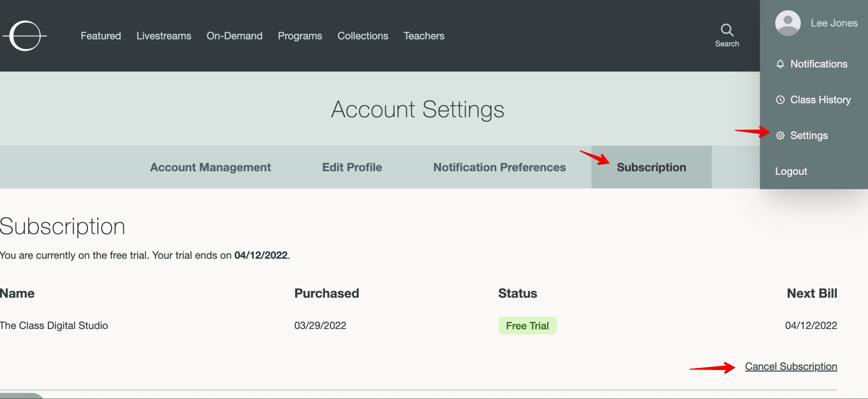Image resolution: width=868 pixels, height=399 pixels.
Task: View the Teachers page
Action: 424,36
